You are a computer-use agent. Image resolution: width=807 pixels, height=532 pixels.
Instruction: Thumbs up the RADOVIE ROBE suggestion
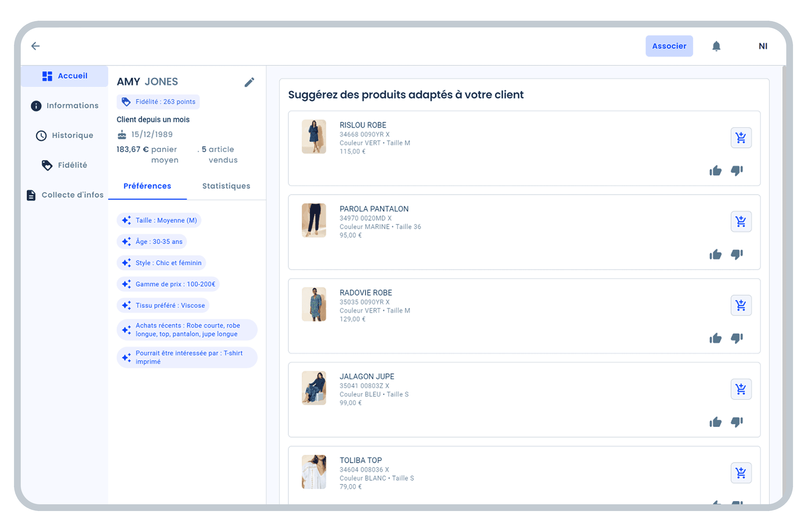[715, 338]
